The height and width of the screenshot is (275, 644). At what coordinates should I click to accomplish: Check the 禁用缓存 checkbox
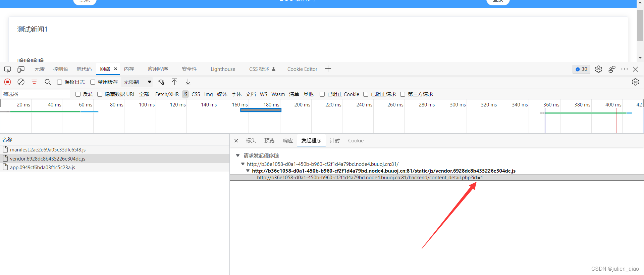click(93, 82)
